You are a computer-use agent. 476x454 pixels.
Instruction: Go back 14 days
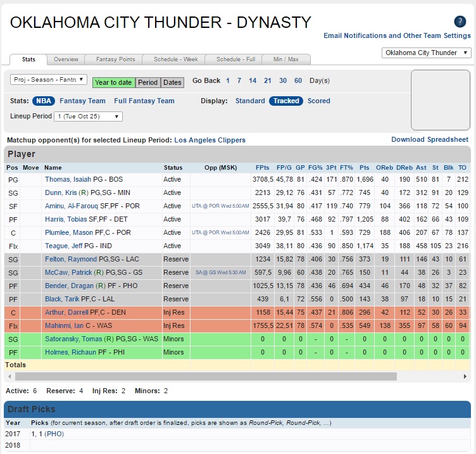253,80
